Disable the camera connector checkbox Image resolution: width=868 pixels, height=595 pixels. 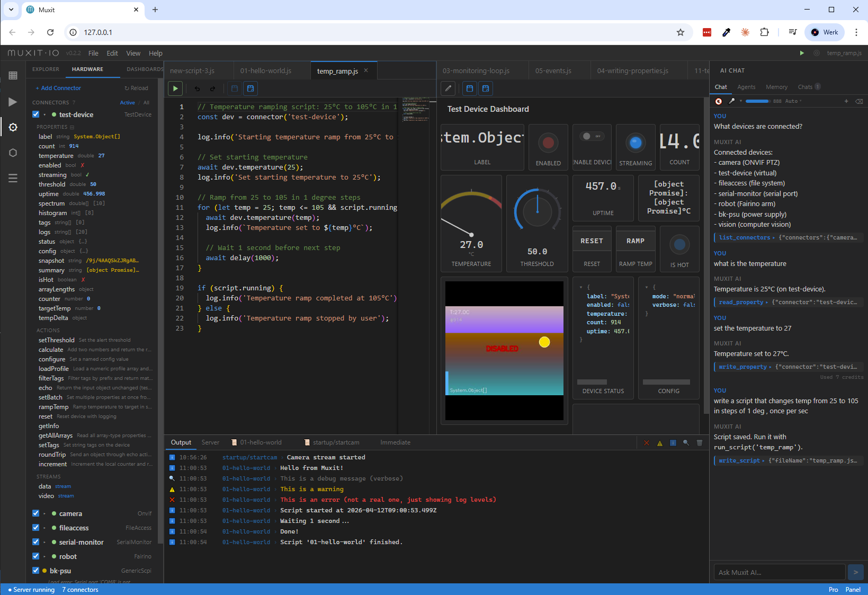click(x=35, y=513)
